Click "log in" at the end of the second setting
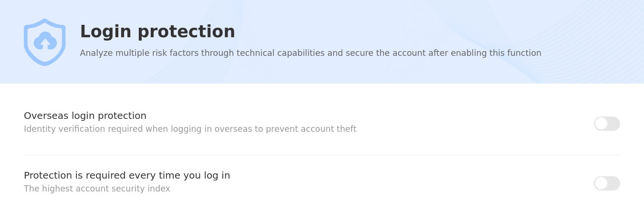Image resolution: width=644 pixels, height=223 pixels. [x=217, y=175]
